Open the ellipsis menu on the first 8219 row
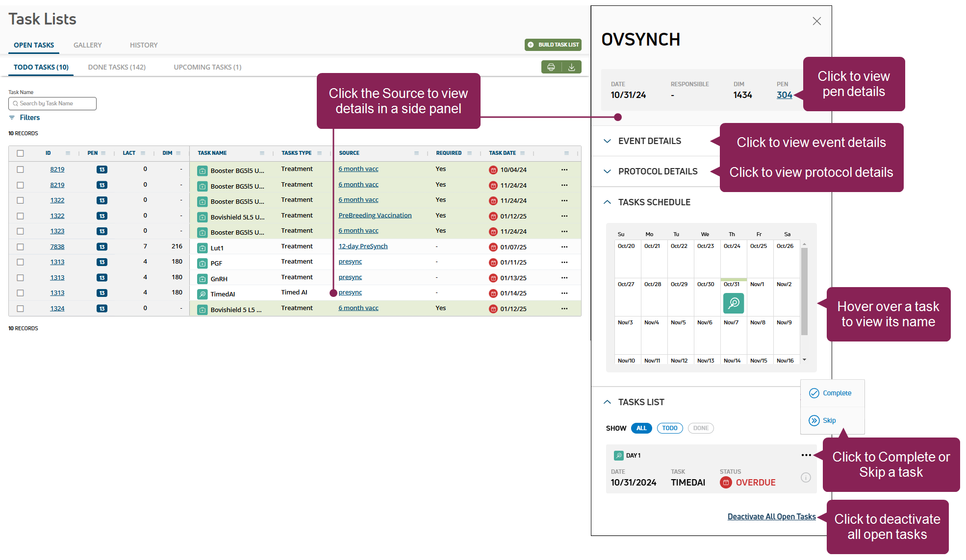966x560 pixels. coord(564,170)
